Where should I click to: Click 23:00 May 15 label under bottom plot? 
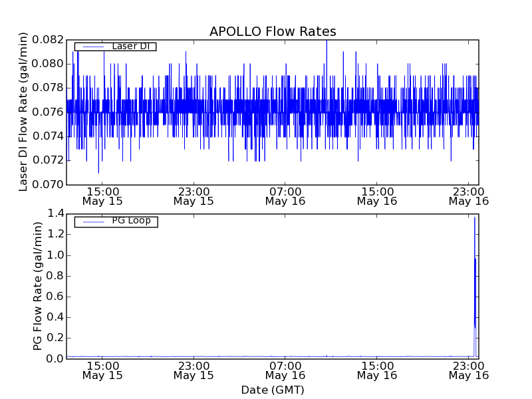(x=194, y=370)
